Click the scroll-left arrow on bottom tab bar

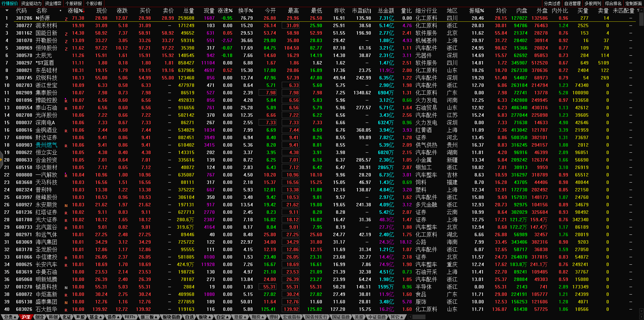point(410,317)
